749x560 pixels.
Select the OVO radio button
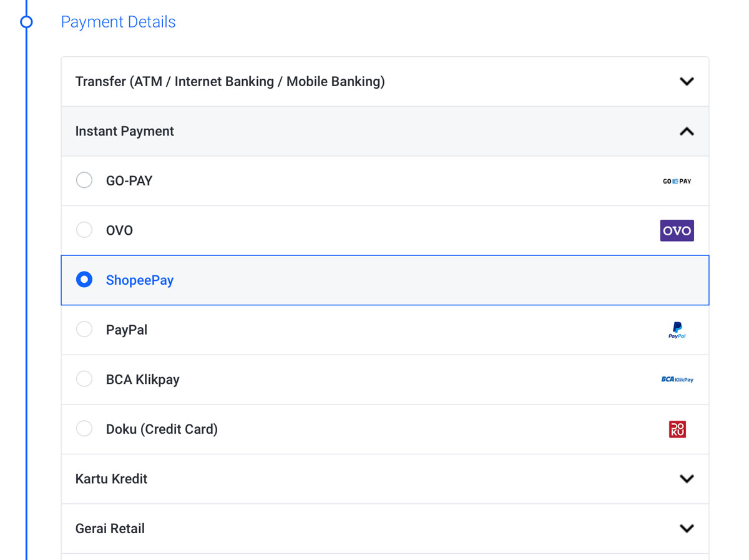(x=84, y=230)
